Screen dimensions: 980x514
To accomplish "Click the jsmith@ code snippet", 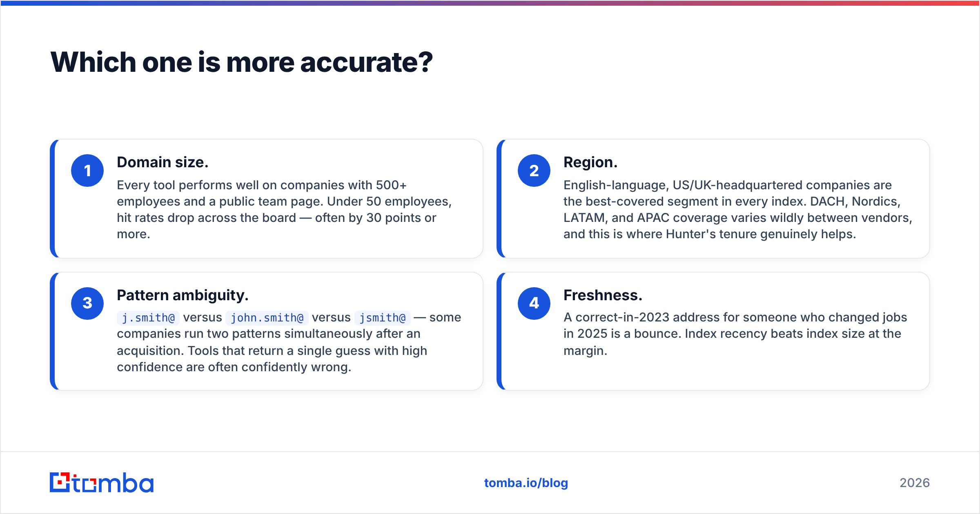I will click(x=382, y=318).
